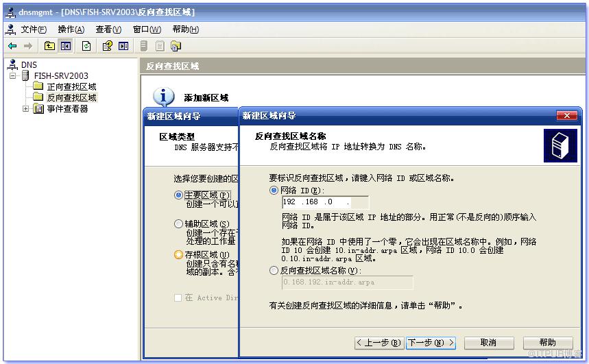Click the dnsmgmt title bar application icon
This screenshot has width=589, height=364.
(11, 12)
